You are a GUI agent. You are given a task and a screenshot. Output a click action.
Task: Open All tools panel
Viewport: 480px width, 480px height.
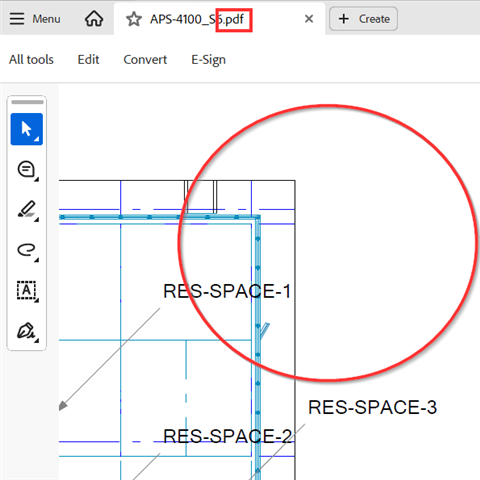(x=31, y=60)
